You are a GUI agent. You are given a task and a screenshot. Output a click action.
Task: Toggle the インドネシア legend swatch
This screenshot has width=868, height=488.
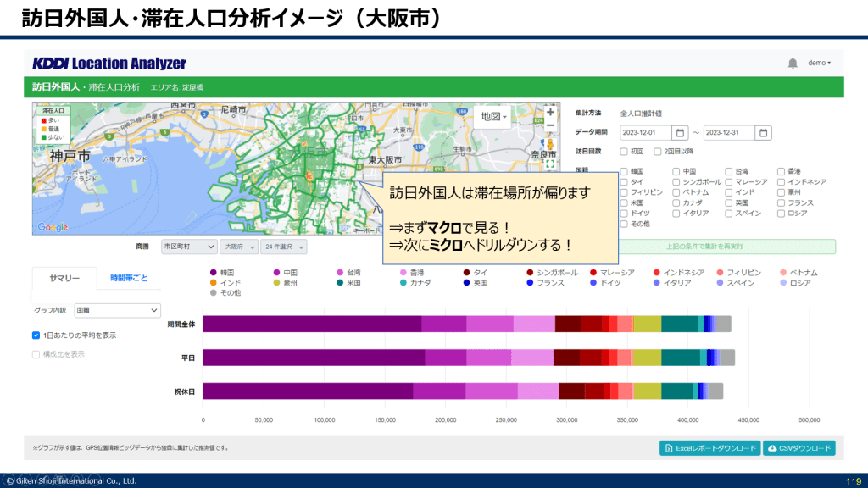(657, 273)
